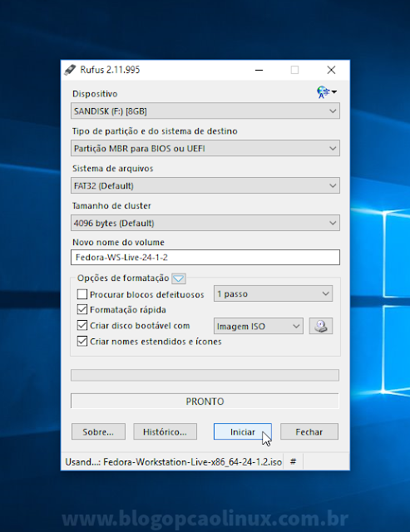This screenshot has height=532, width=410.
Task: Click the PRONTO status box
Action: 205,401
